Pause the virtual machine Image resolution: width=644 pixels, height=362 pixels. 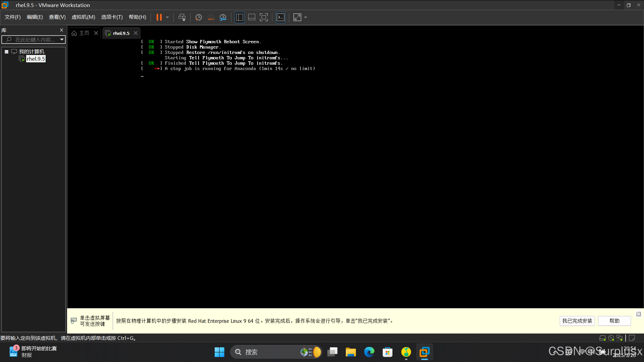[x=159, y=17]
